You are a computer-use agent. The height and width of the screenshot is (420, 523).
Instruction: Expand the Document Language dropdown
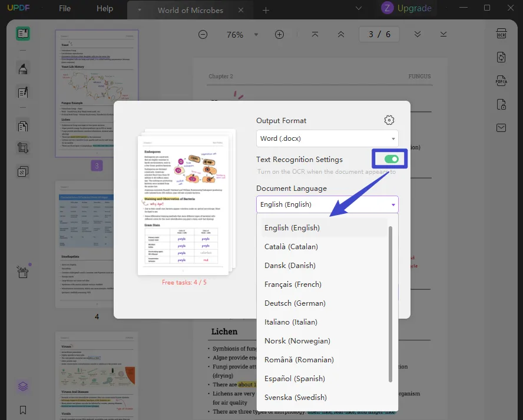(x=327, y=204)
